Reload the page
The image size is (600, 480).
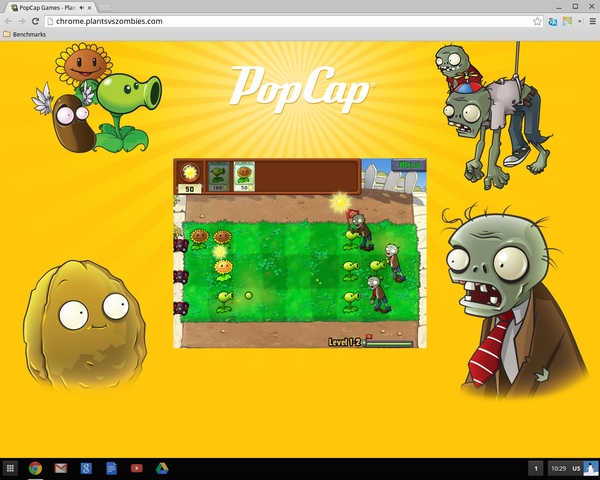pos(35,21)
